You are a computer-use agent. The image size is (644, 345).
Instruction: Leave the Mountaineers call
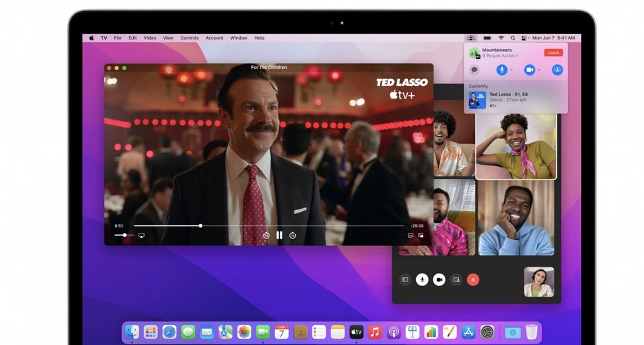(x=553, y=53)
